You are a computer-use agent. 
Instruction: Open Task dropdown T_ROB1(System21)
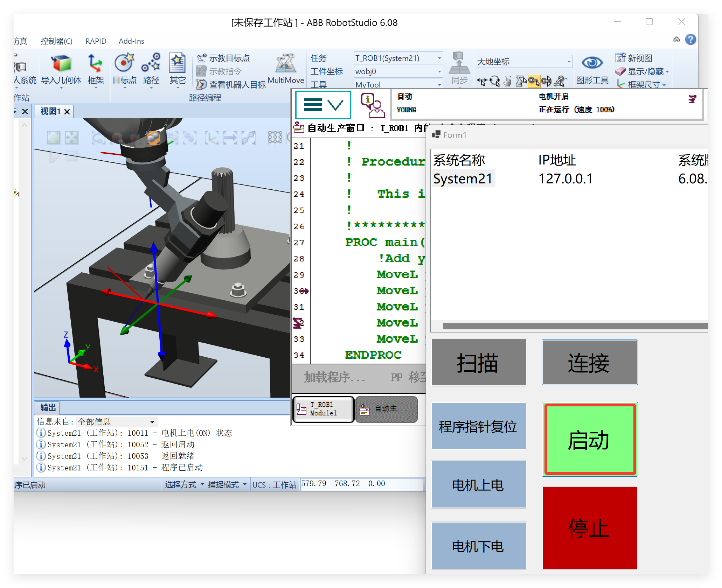398,58
